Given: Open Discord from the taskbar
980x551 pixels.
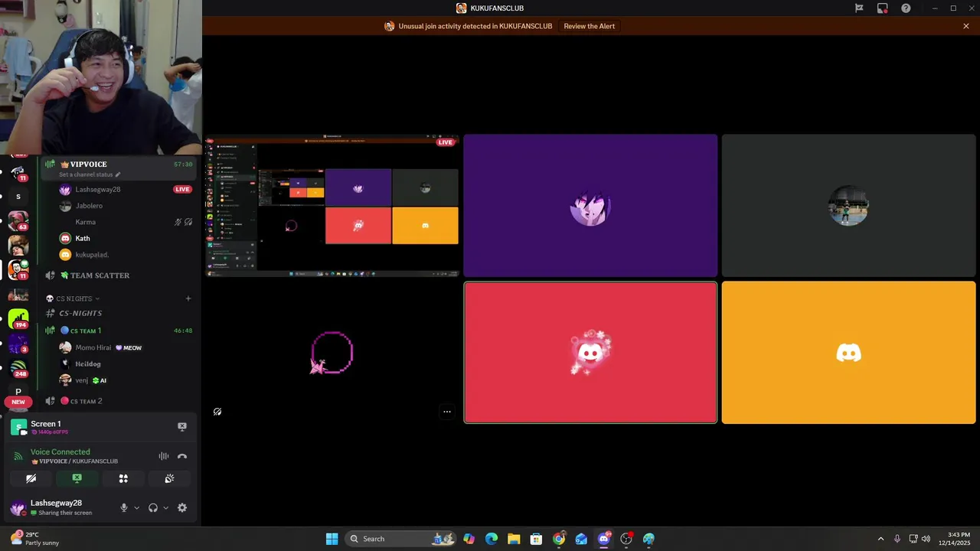Looking at the screenshot, I should click(x=604, y=539).
